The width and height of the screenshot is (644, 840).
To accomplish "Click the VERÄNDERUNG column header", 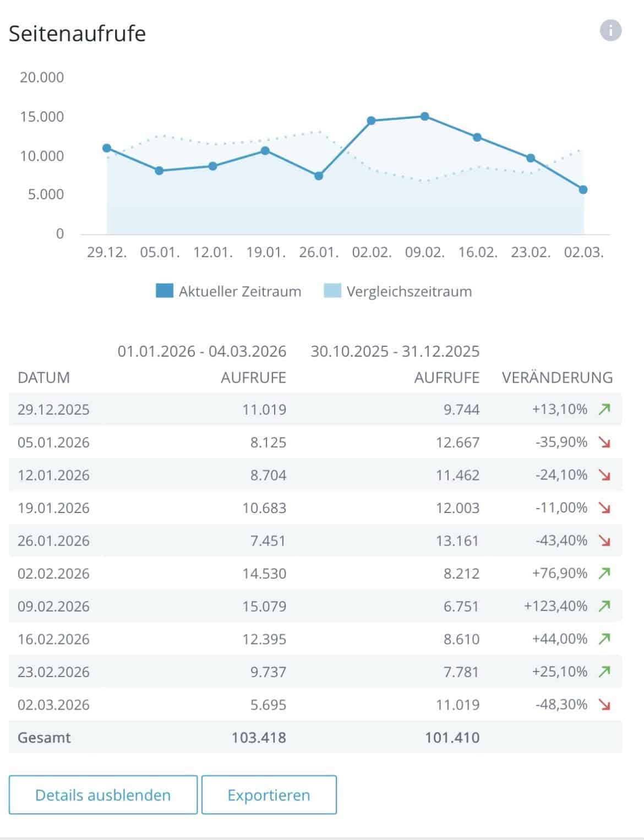I will coord(557,378).
